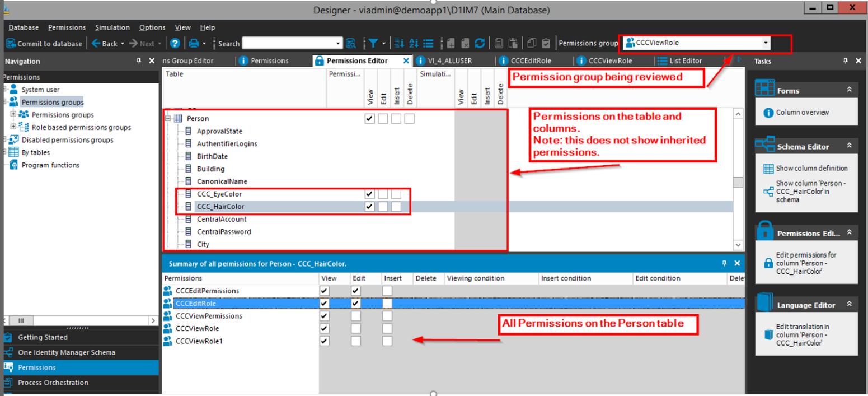Click the printer icon in the toolbar
This screenshot has width=868, height=396.
pyautogui.click(x=193, y=43)
